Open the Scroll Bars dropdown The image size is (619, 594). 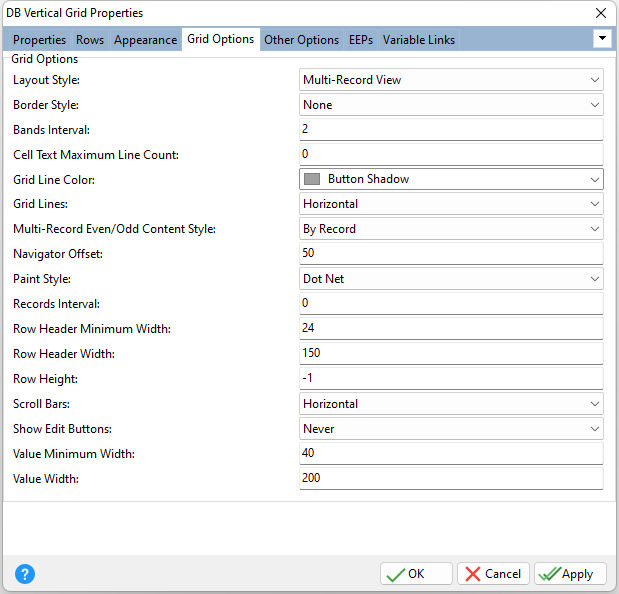pyautogui.click(x=451, y=404)
